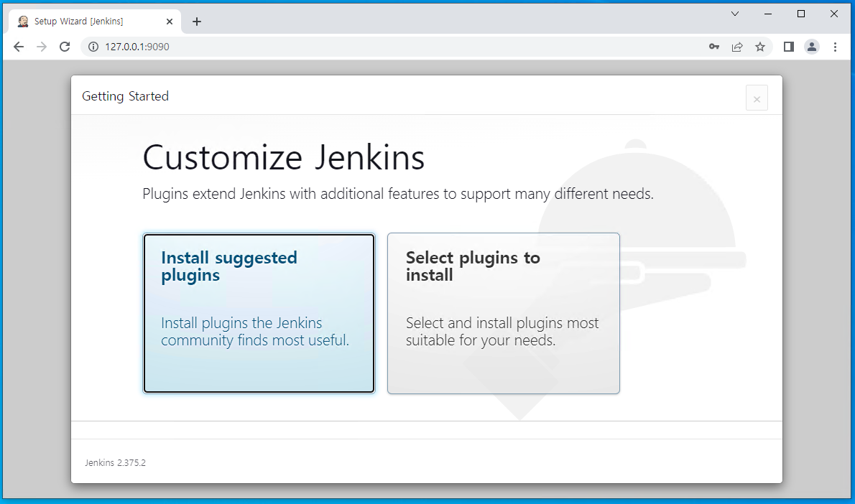Image resolution: width=855 pixels, height=504 pixels.
Task: Bookmark this tab with the star icon
Action: (760, 47)
